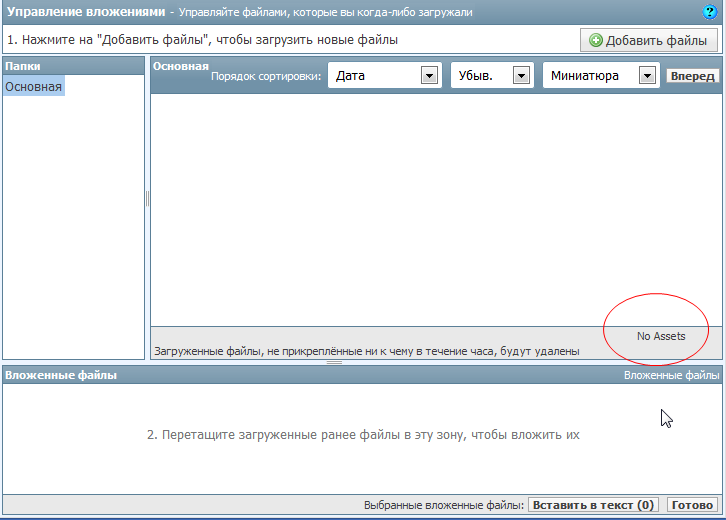This screenshot has width=726, height=520.
Task: Click the right-aligned "Вложенные файлы" header text
Action: tap(671, 375)
